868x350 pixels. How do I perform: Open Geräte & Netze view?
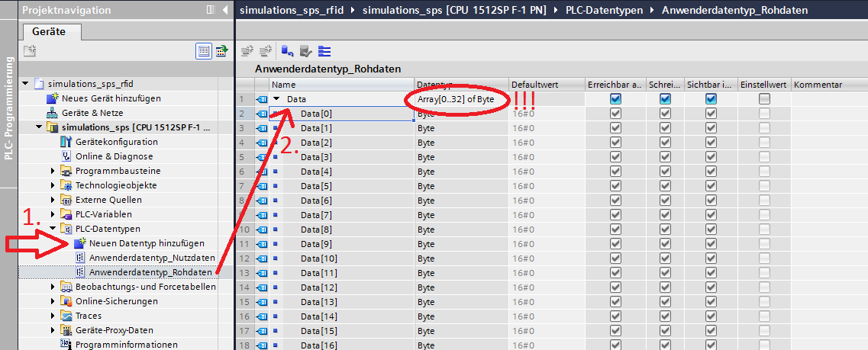94,112
